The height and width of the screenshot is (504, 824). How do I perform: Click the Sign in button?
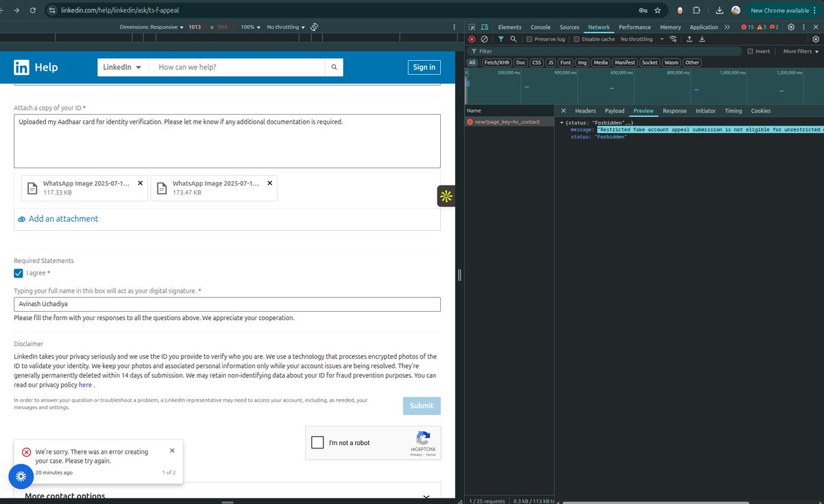(424, 67)
